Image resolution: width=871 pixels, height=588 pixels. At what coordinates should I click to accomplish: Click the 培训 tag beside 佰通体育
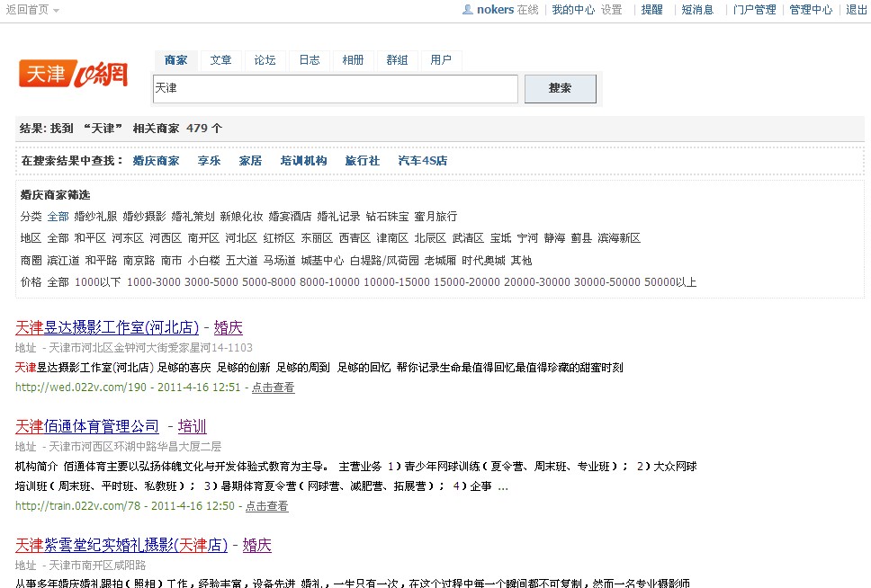click(x=193, y=426)
